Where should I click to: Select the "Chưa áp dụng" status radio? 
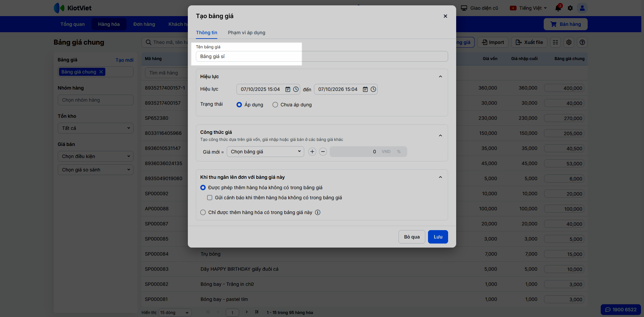(275, 105)
